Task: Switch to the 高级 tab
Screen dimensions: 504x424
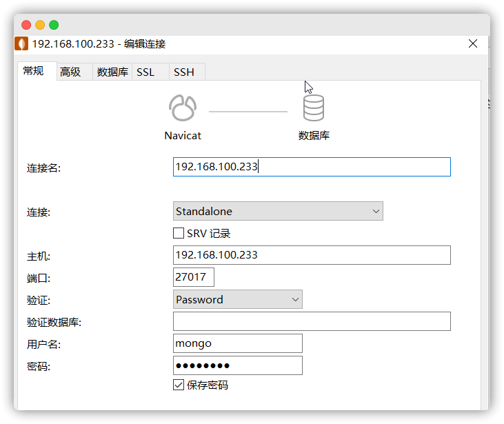Action: click(74, 72)
